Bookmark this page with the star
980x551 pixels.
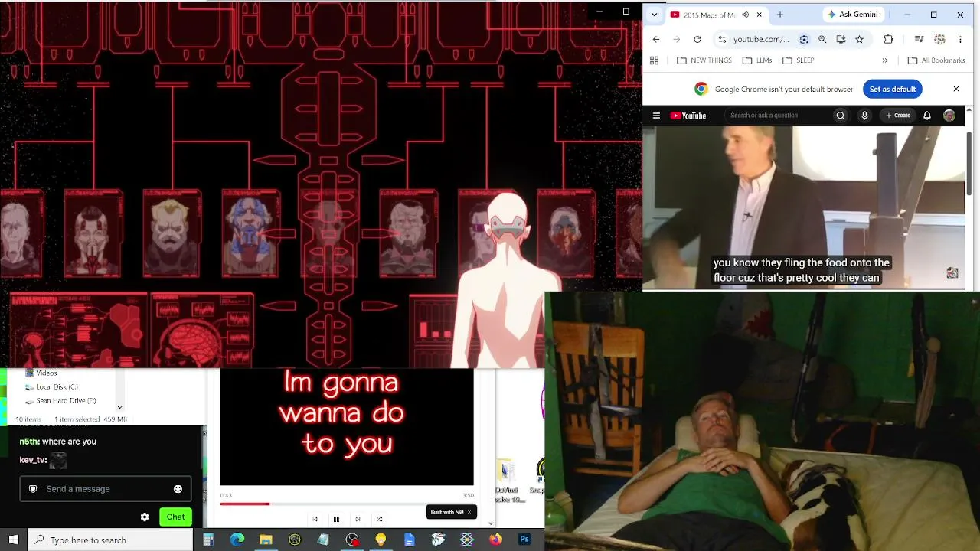coord(859,39)
